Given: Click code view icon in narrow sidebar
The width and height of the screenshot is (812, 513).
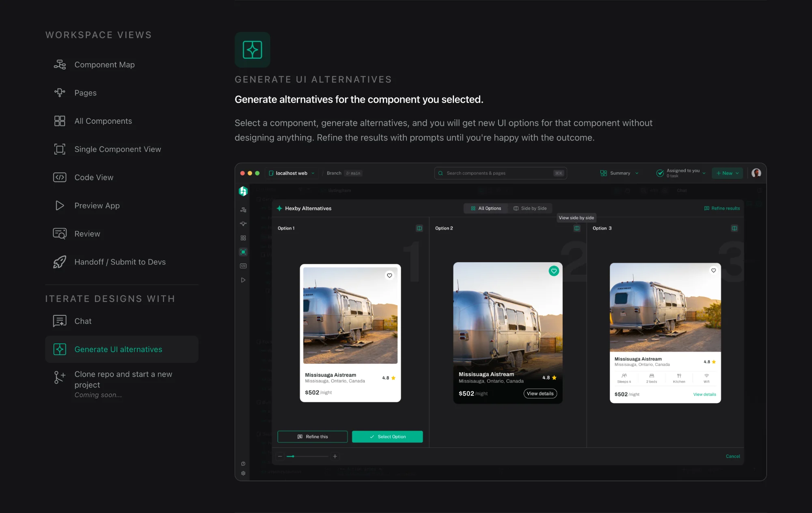Looking at the screenshot, I should tap(243, 266).
